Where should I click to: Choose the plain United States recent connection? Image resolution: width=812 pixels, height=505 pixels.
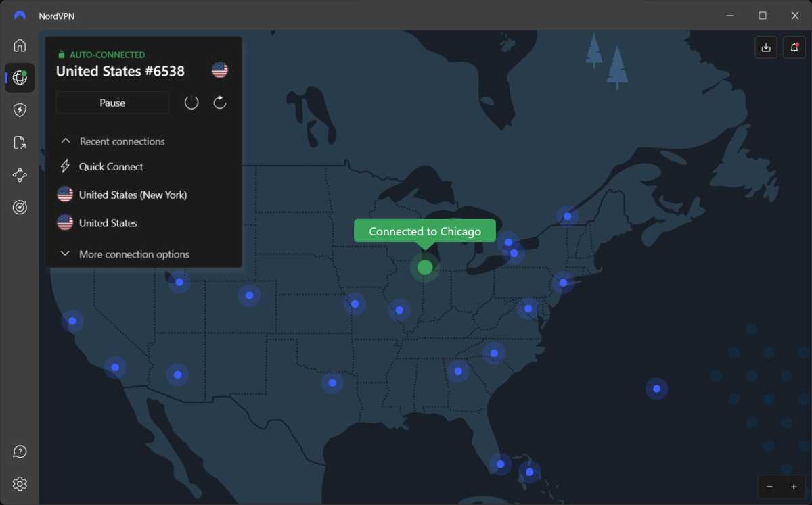(108, 222)
